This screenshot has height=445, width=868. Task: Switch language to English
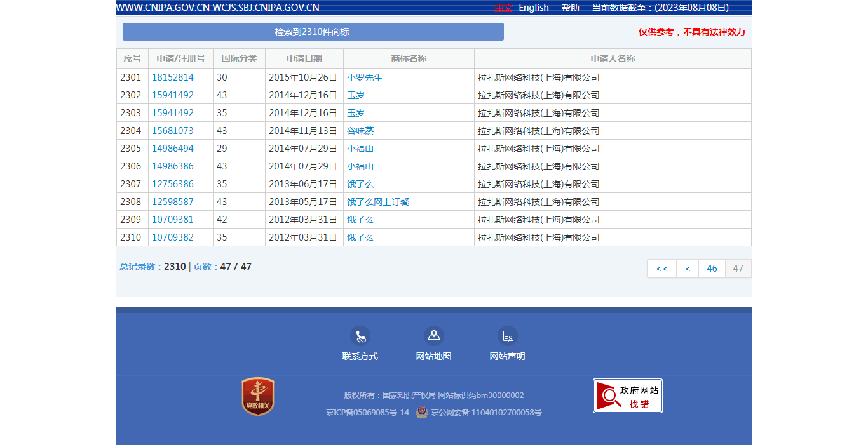(x=533, y=8)
